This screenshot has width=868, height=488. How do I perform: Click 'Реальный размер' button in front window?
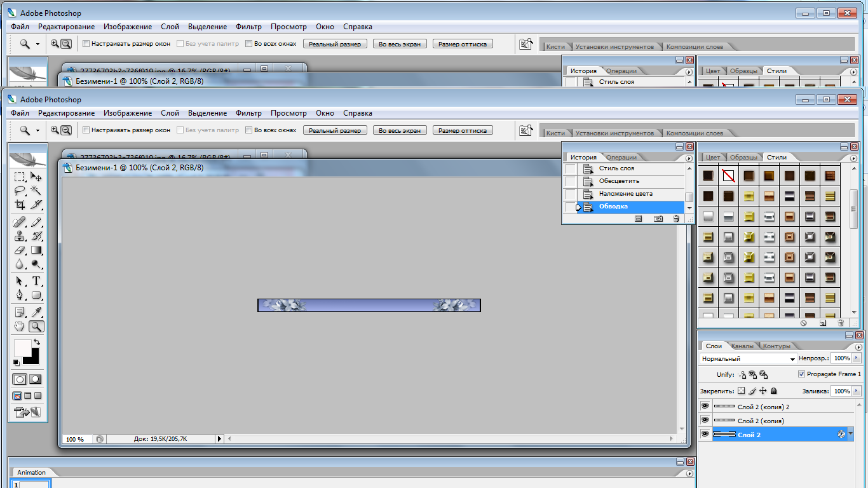click(x=335, y=130)
